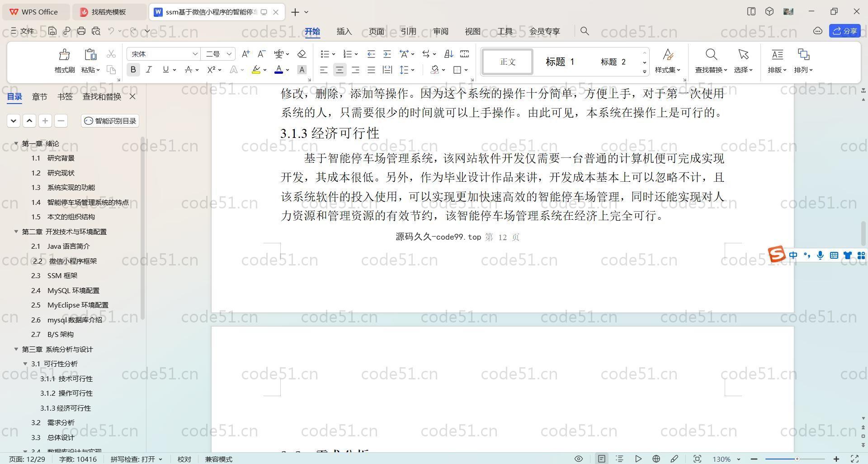The height and width of the screenshot is (464, 868).
Task: Switch to eye-protection mode in status bar
Action: click(578, 459)
